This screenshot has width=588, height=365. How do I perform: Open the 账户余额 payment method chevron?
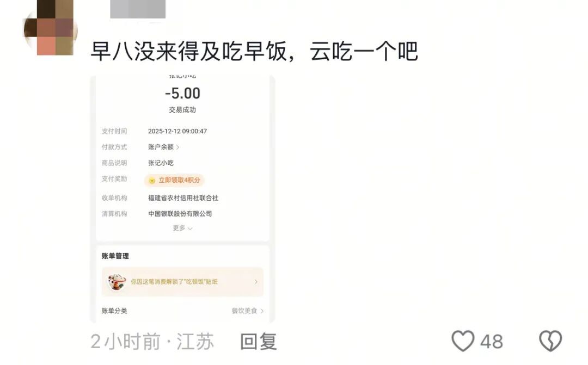coord(177,147)
